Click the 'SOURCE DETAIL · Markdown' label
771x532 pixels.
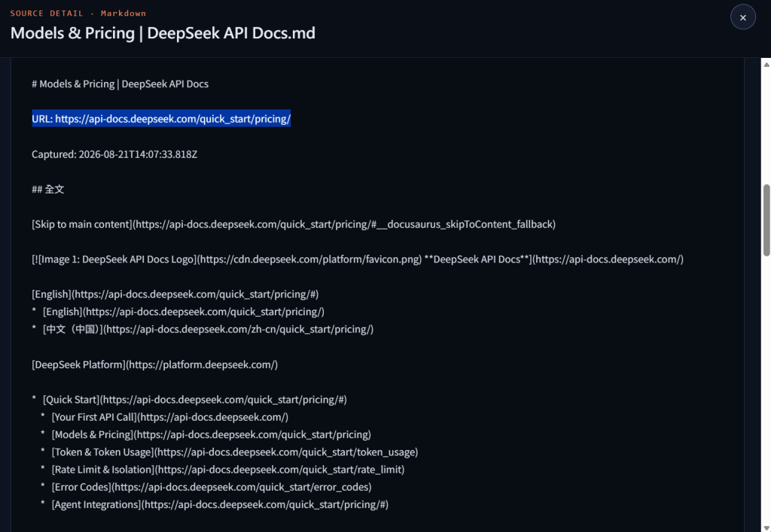78,14
